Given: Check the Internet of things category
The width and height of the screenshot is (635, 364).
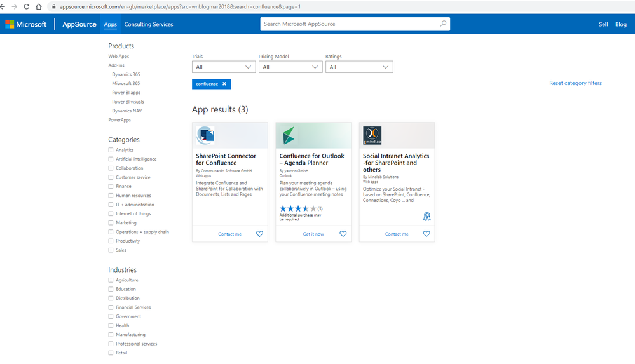Looking at the screenshot, I should coord(111,214).
